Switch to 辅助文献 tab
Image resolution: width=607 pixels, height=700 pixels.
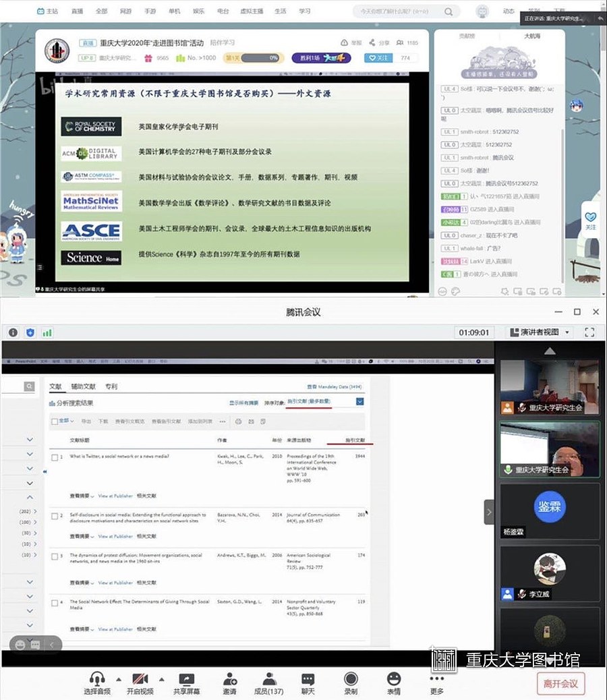tap(84, 386)
